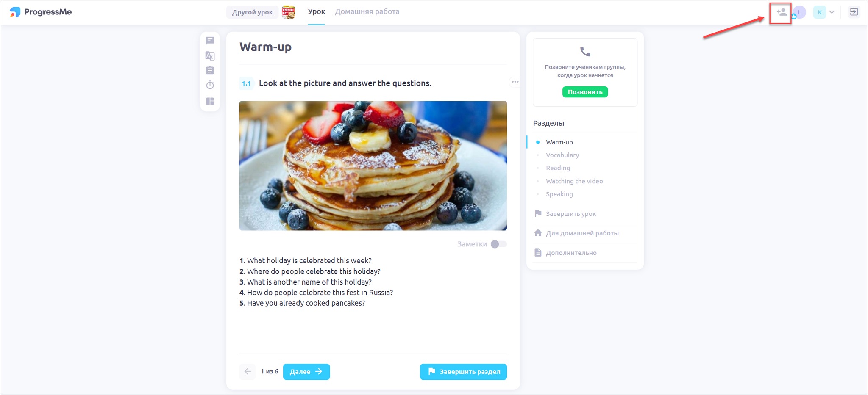
Task: Click Завершить раздел button
Action: 463,372
